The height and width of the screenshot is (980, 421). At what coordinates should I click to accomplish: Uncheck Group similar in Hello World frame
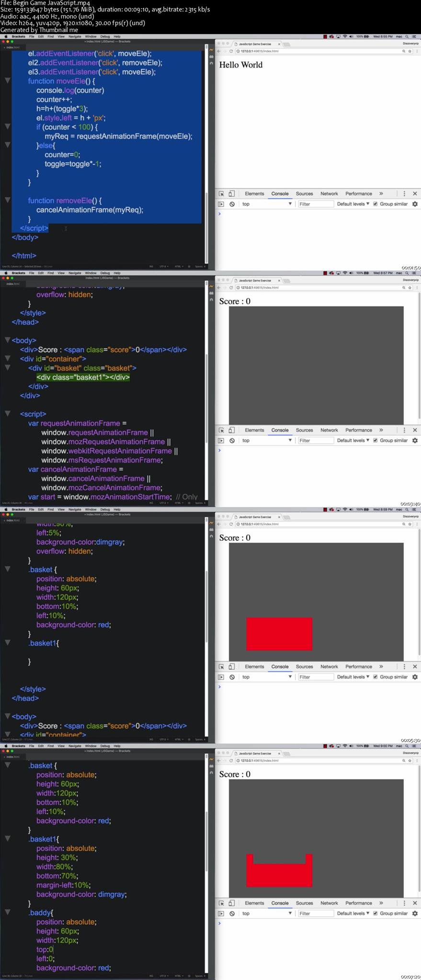375,204
